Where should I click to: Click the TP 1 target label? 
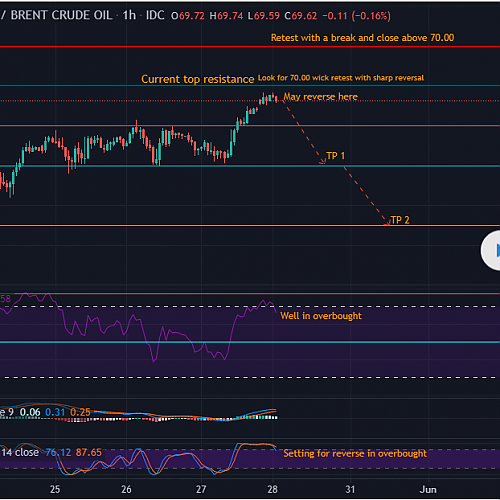pos(336,156)
